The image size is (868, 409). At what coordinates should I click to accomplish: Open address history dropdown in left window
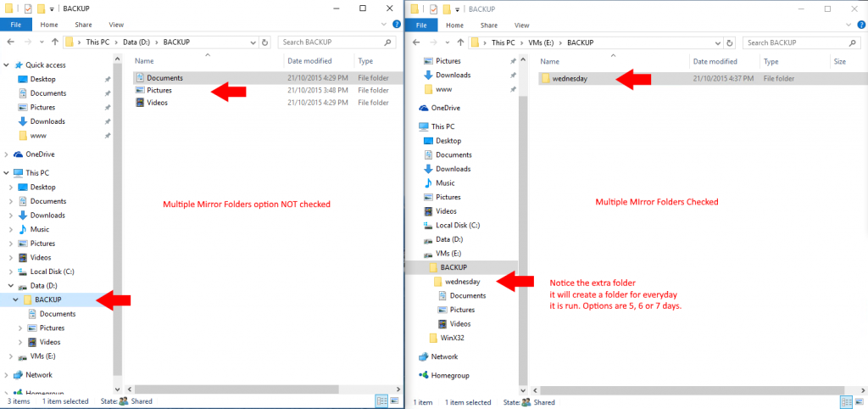tap(253, 42)
